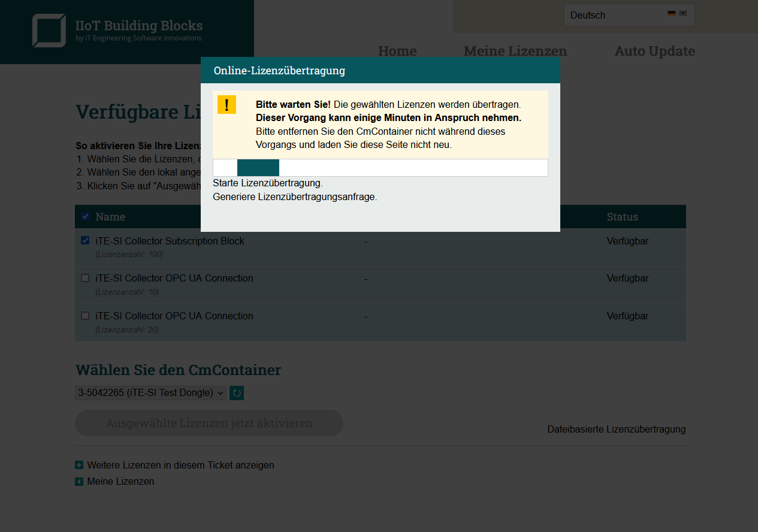Viewport: 758px width, 532px height.
Task: Click the license transfer progress bar
Action: 380,168
